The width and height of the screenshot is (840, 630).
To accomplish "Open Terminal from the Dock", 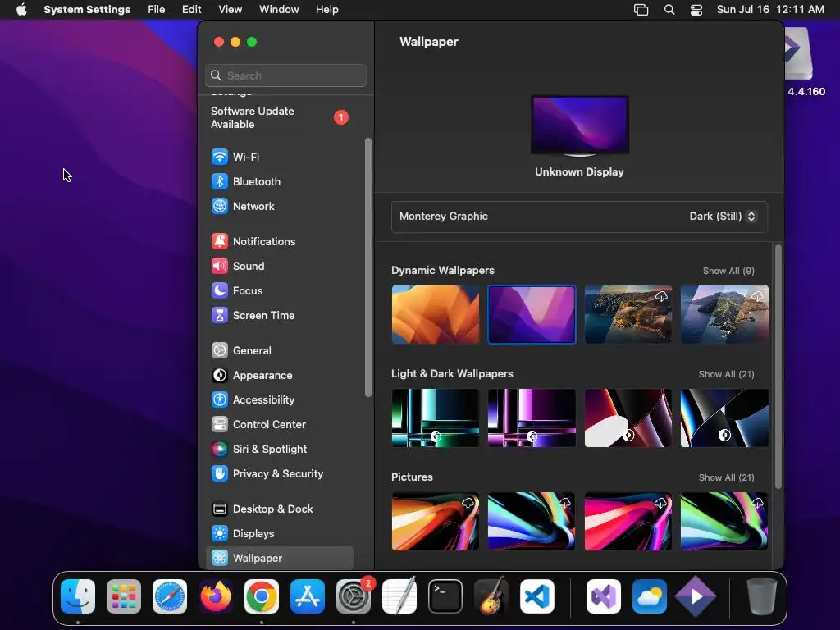I will pos(445,596).
